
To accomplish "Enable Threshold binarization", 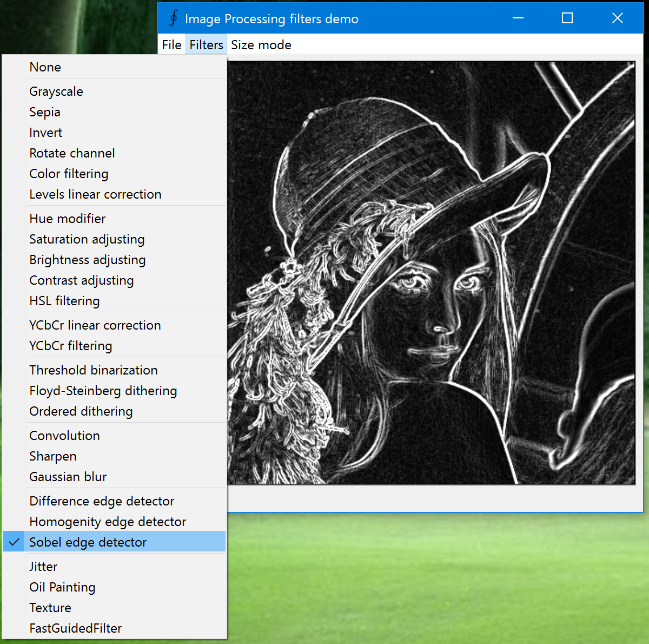I will (x=93, y=370).
